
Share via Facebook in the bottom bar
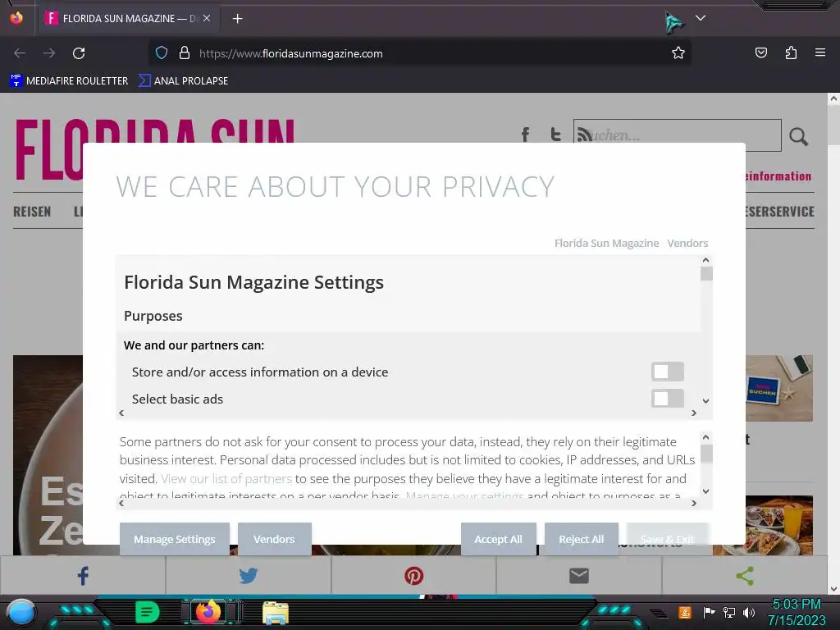coord(83,576)
